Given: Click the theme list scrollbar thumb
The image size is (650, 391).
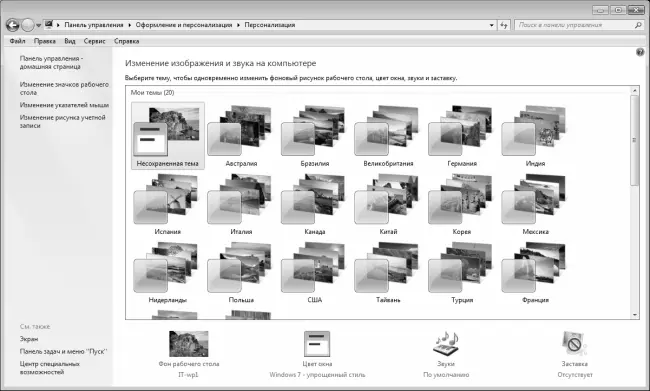Looking at the screenshot, I should click(634, 140).
